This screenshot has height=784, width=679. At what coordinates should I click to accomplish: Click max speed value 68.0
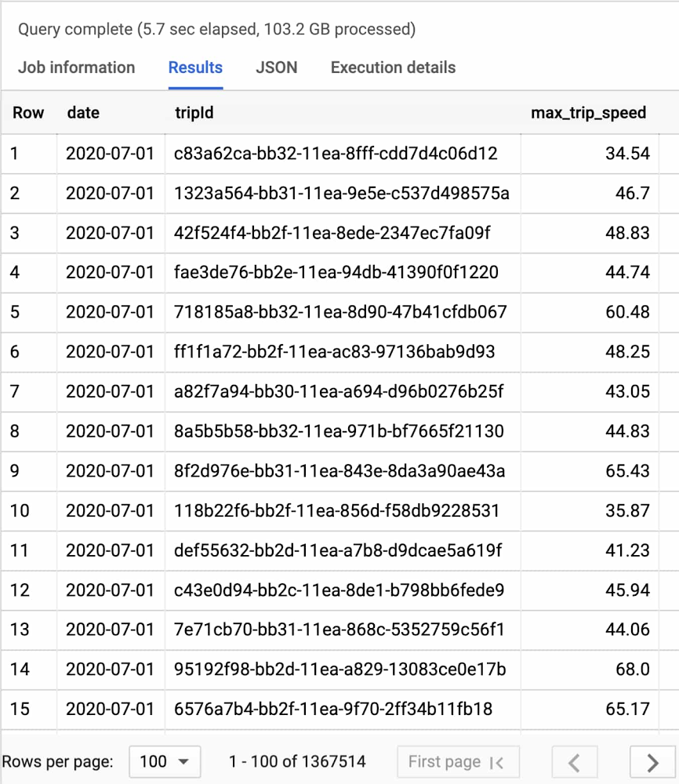(633, 670)
